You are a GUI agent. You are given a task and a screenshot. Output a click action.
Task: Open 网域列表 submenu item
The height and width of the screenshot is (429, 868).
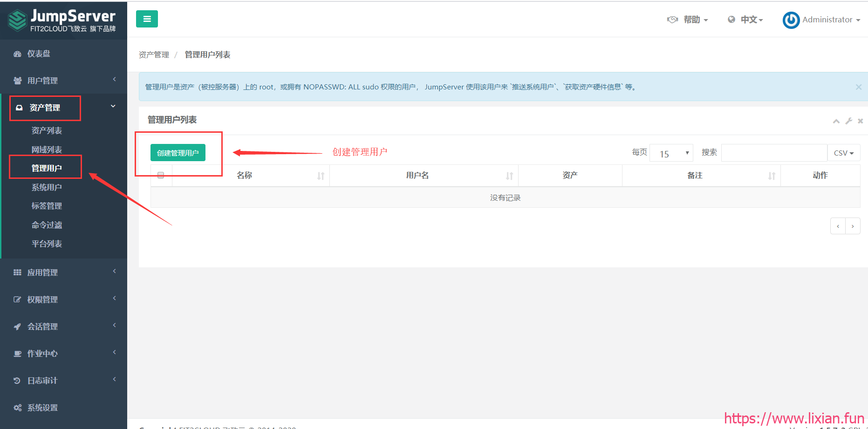(x=47, y=150)
